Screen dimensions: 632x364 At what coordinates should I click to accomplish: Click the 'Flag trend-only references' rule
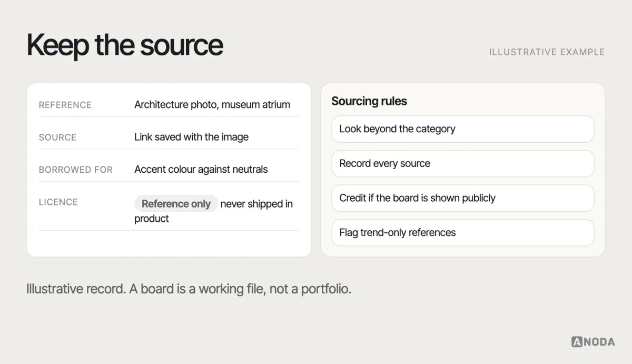pyautogui.click(x=462, y=232)
